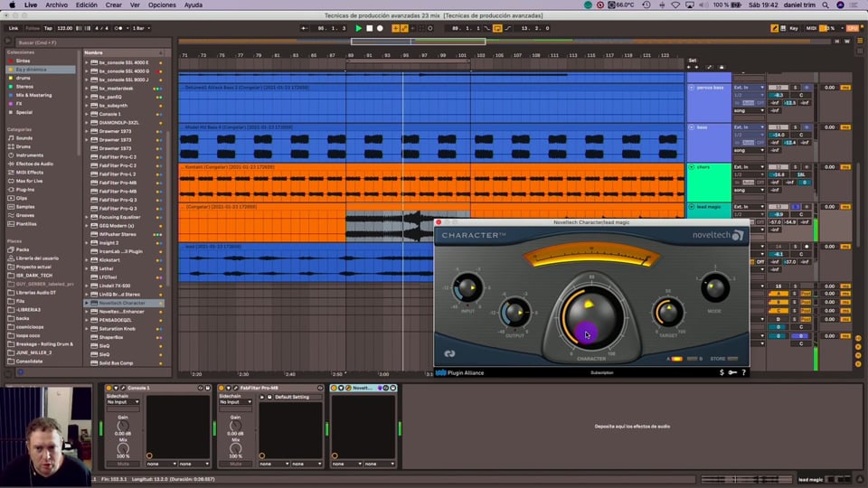Viewport: 868px width, 488px height.
Task: Toggle the MIDI map mode button
Action: [810, 28]
